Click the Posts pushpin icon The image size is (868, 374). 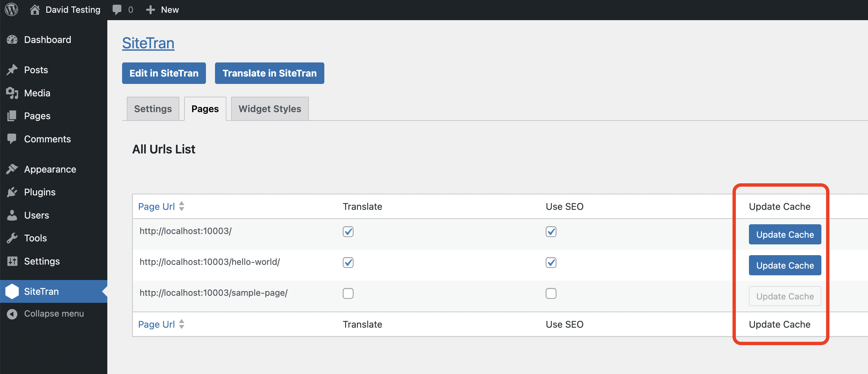pos(12,70)
